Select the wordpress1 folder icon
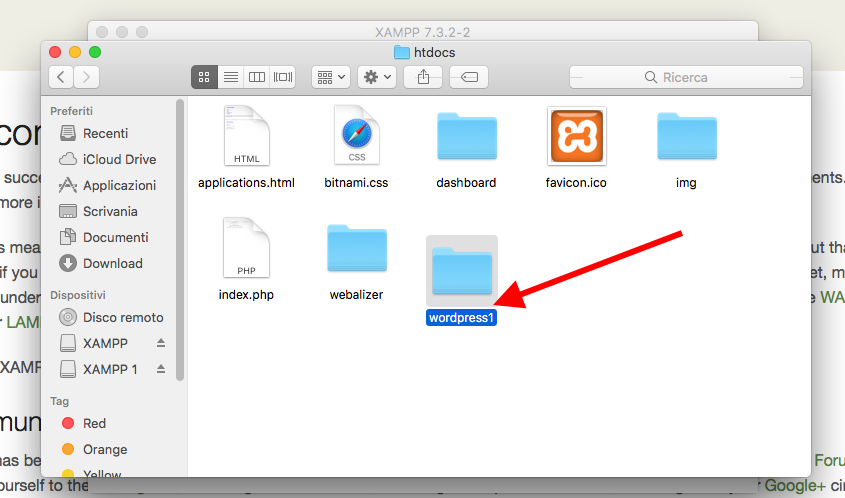 pyautogui.click(x=462, y=271)
